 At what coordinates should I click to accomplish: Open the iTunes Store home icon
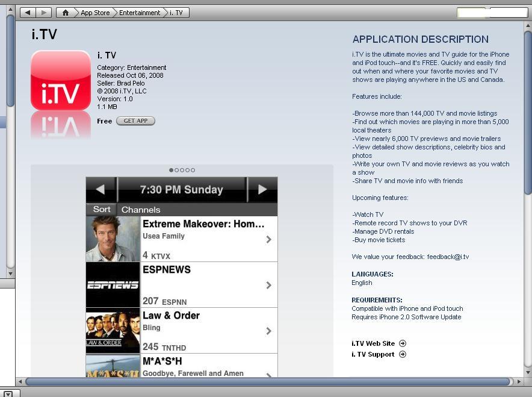point(65,13)
